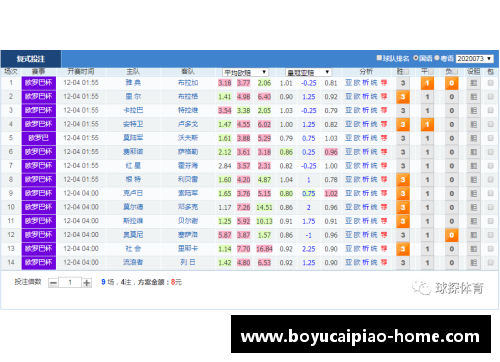Click 欧罗巴杯 league tag in row 1
The image size is (500, 362).
(x=39, y=83)
